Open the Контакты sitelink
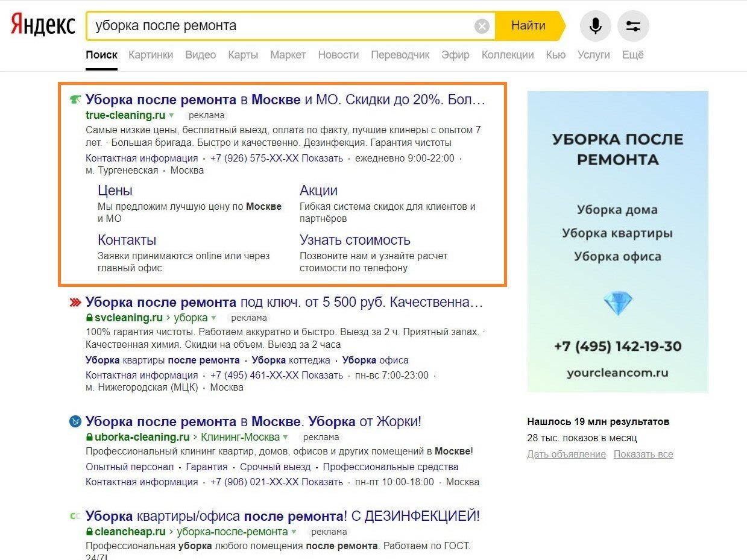The height and width of the screenshot is (560, 747). [x=127, y=240]
